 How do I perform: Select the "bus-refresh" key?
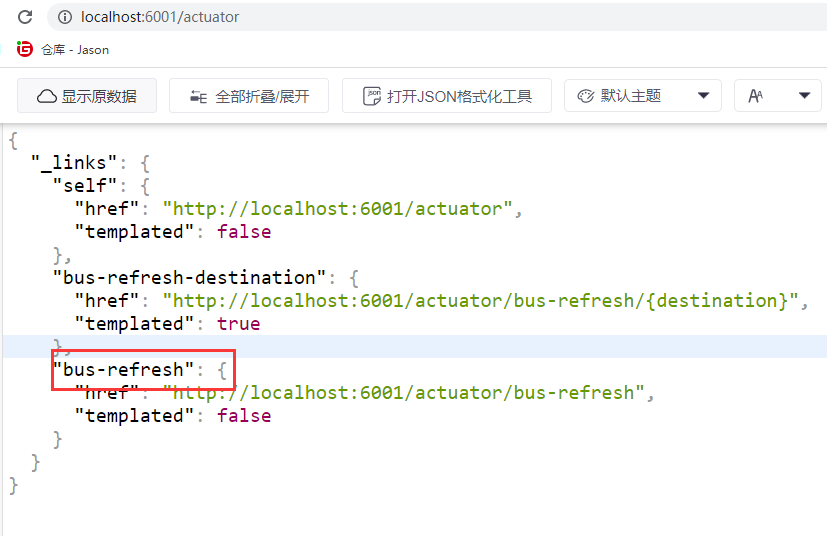[123, 370]
